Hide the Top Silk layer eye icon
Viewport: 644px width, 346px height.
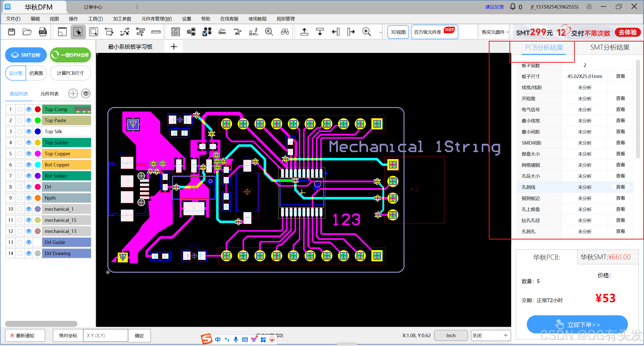pyautogui.click(x=29, y=131)
